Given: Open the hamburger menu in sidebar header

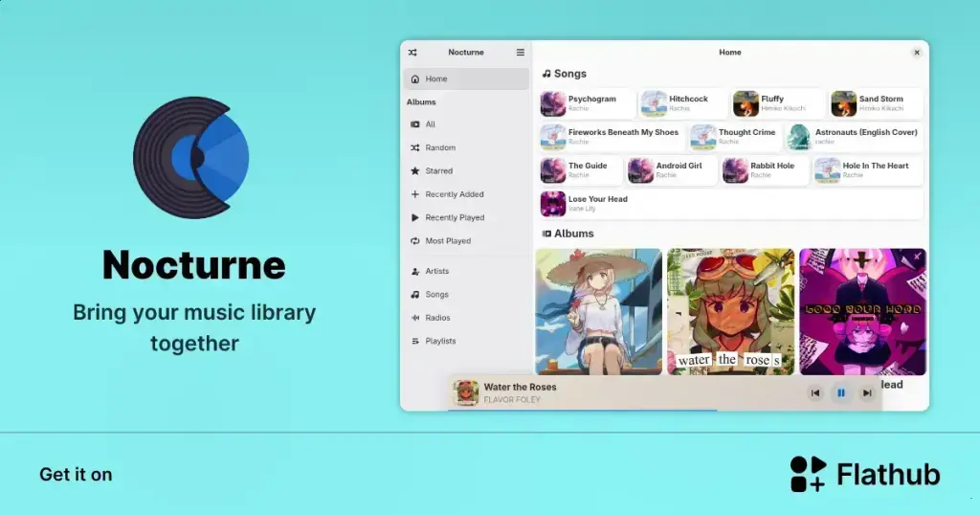Looking at the screenshot, I should pos(520,53).
